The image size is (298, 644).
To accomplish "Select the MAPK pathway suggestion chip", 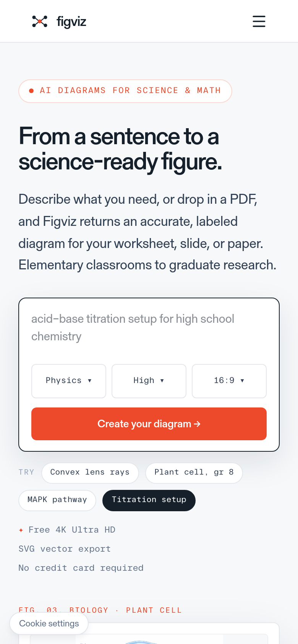I will (57, 500).
